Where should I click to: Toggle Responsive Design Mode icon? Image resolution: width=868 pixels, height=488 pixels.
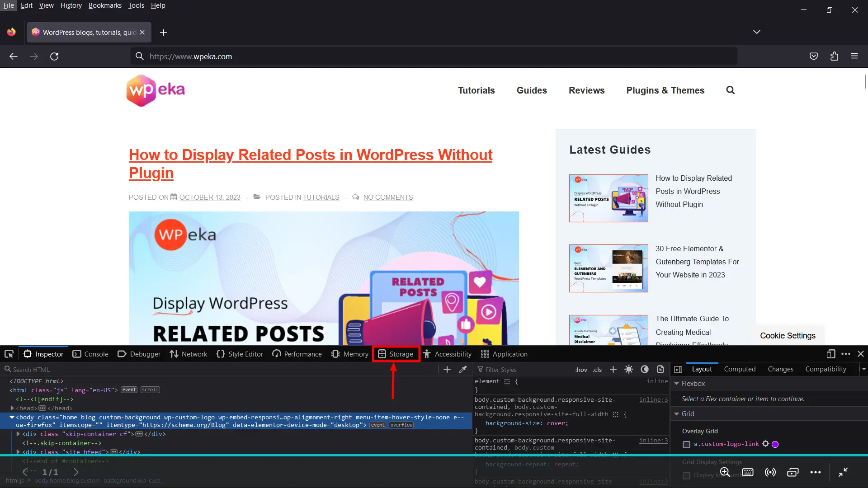coord(831,354)
